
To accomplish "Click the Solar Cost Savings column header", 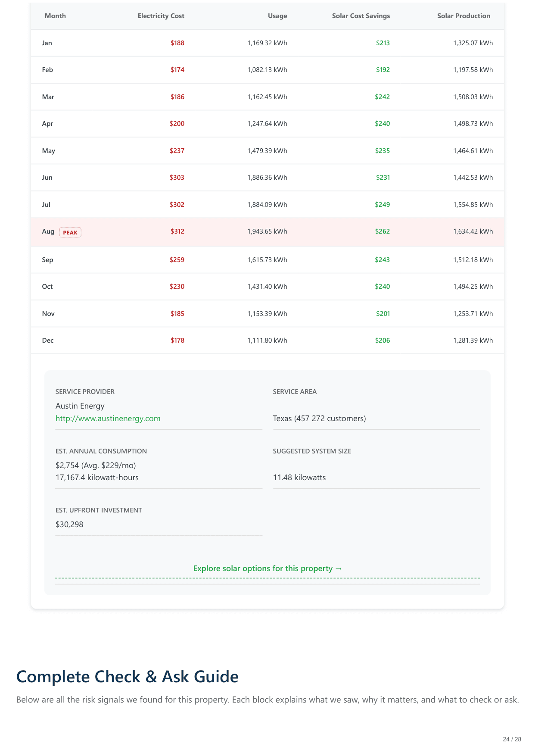I will (x=361, y=16).
